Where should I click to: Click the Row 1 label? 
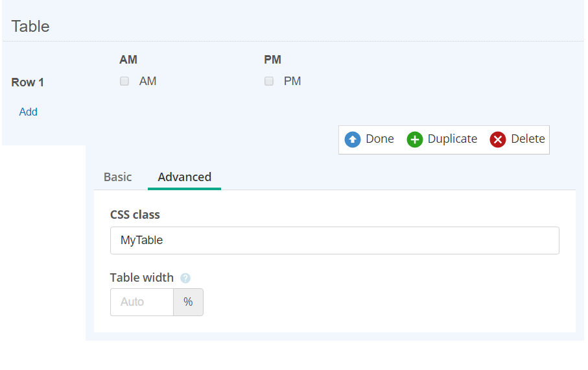28,82
